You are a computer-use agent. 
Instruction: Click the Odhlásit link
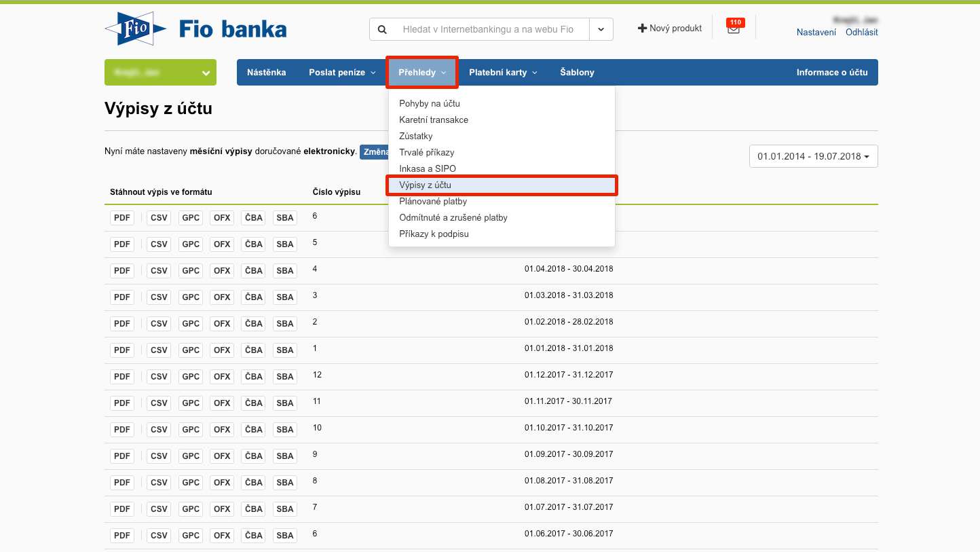coord(861,33)
